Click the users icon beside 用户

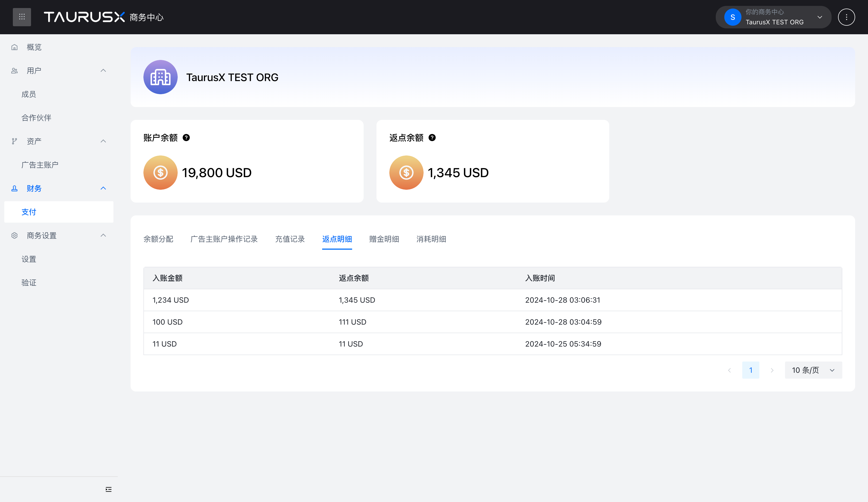[x=14, y=71]
